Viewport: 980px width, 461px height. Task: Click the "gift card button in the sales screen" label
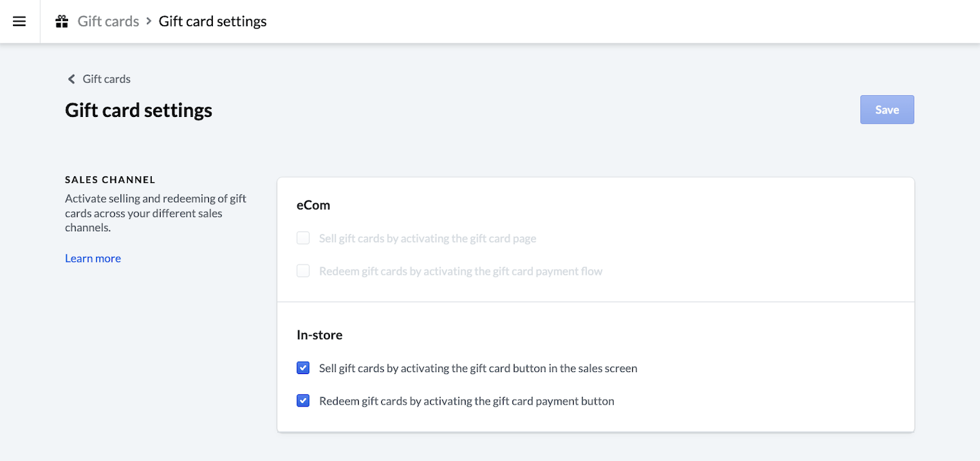(478, 369)
